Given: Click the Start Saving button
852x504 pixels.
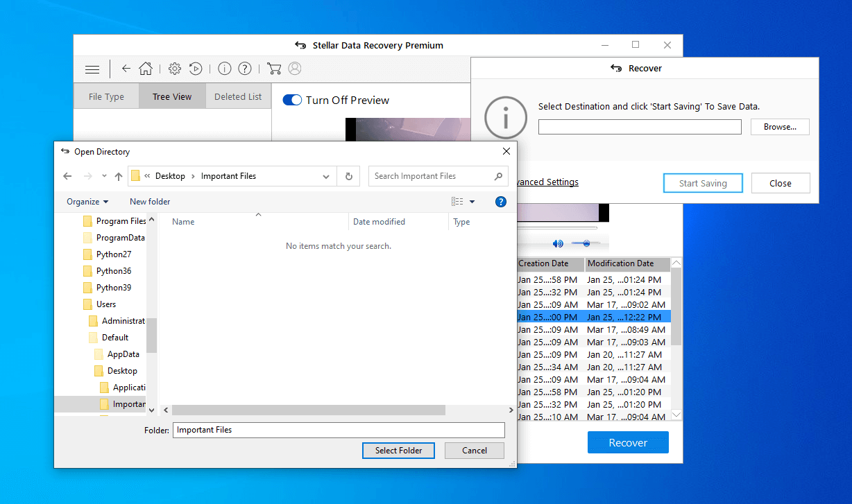Looking at the screenshot, I should [703, 183].
